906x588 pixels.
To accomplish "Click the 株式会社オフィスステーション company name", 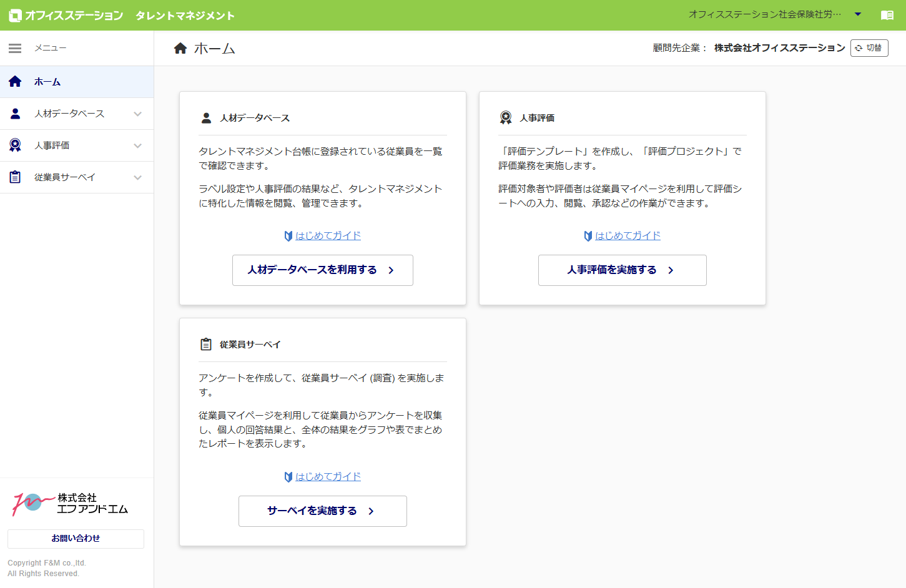I will click(x=780, y=48).
